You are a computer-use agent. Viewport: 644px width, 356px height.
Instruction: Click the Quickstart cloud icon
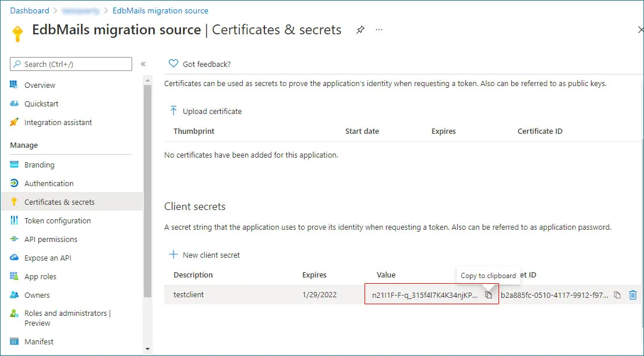click(14, 104)
